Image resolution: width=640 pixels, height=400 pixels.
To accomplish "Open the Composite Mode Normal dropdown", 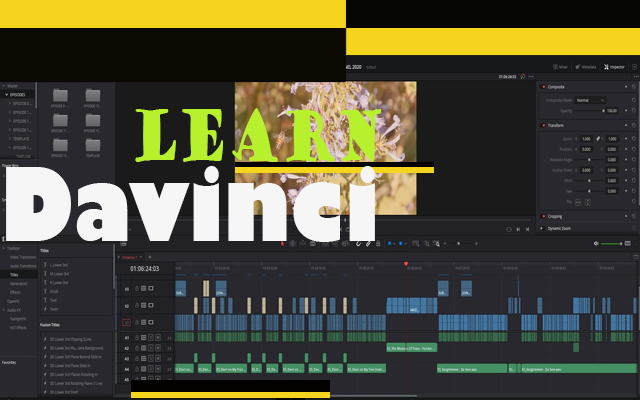I will (590, 100).
